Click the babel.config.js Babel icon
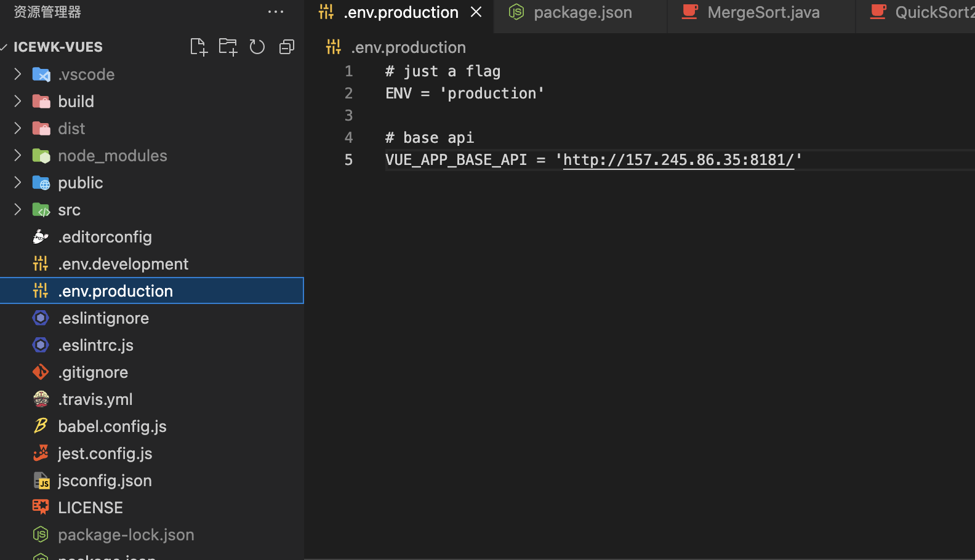 pos(41,426)
